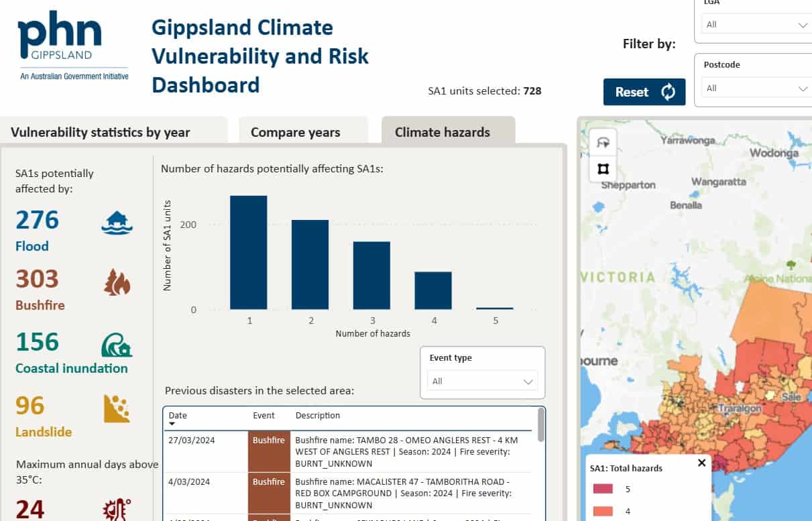Click the Coastal inundation wave icon
The image size is (812, 521).
click(117, 345)
